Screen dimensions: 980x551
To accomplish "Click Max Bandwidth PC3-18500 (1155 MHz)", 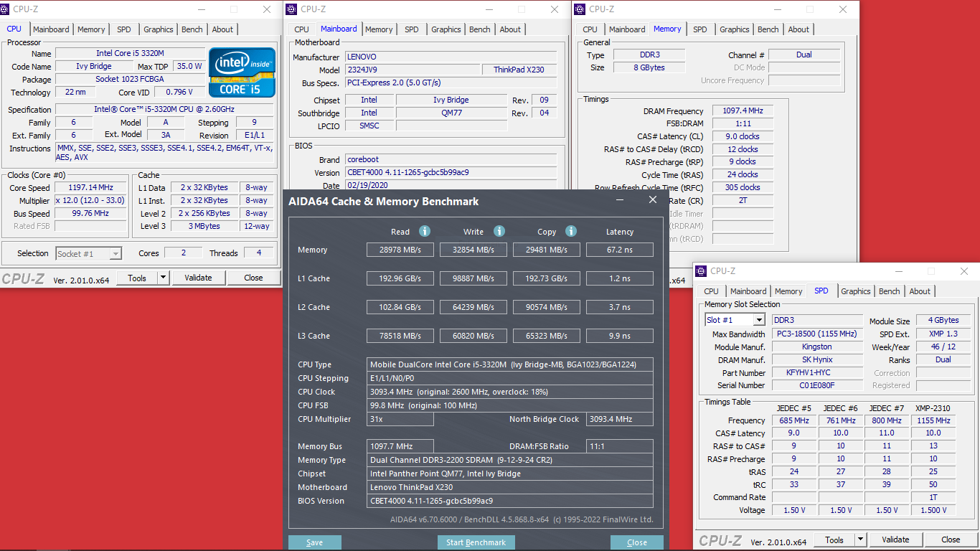I will click(817, 334).
